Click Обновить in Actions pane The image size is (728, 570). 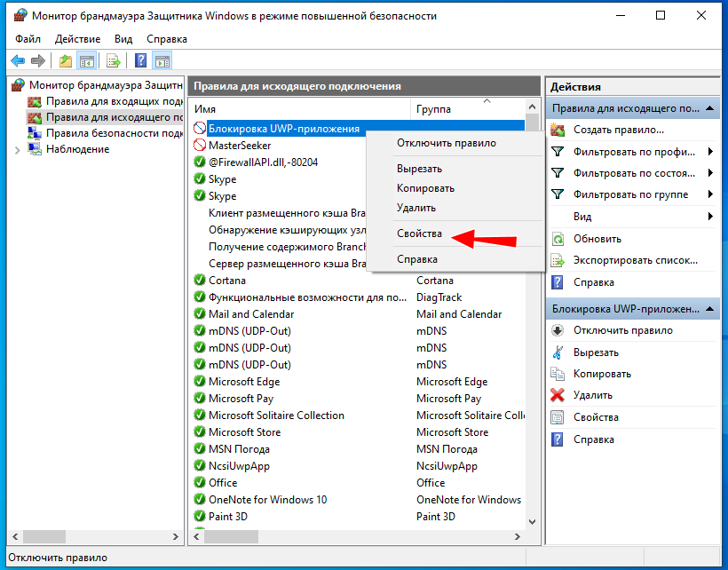click(x=597, y=239)
